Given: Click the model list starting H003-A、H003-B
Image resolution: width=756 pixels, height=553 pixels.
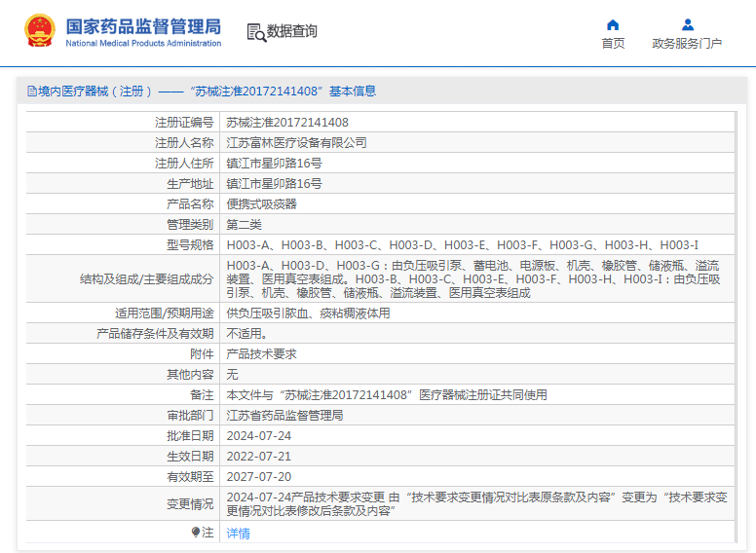Looking at the screenshot, I should (x=463, y=245).
